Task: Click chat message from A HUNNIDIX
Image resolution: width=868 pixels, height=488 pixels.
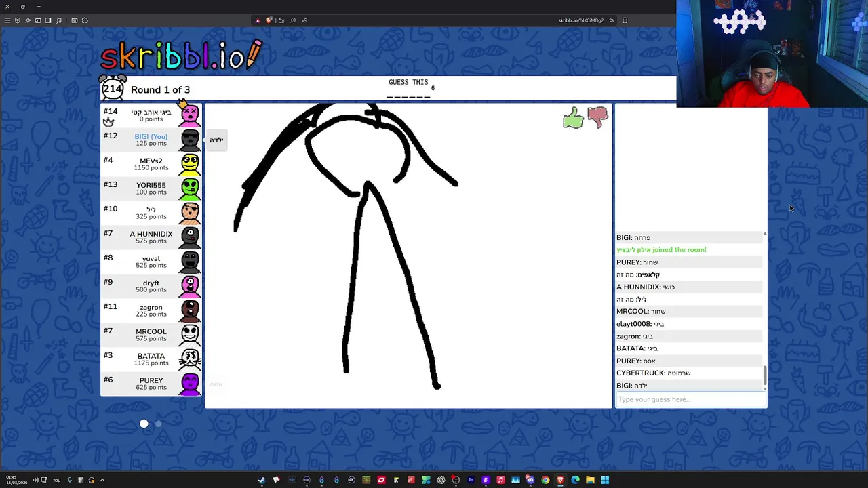Action: [x=688, y=287]
